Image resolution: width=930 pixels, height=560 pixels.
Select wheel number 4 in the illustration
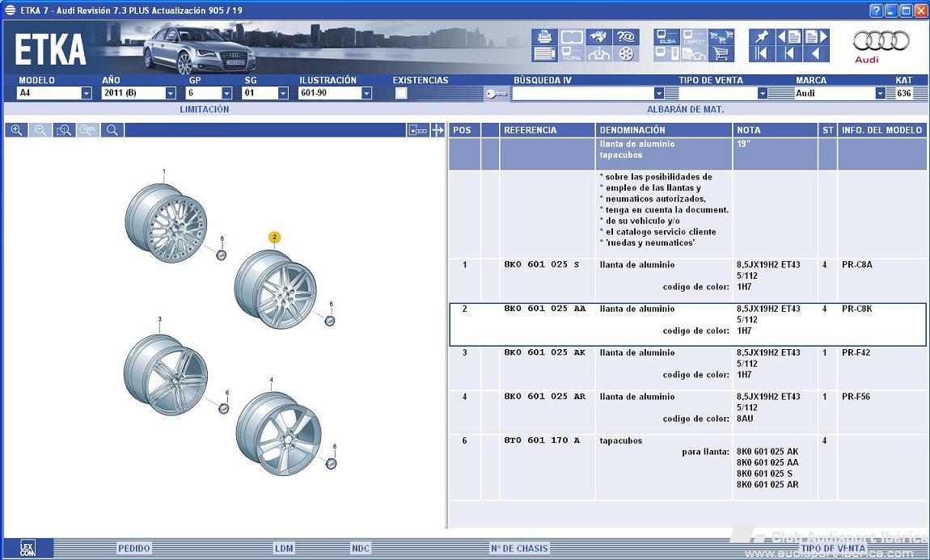tap(278, 433)
